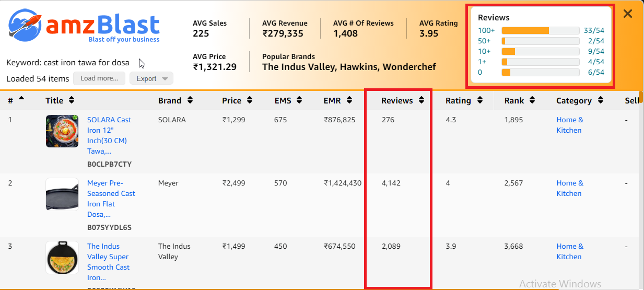This screenshot has height=290, width=644.
Task: Sort table by Rank column
Action: click(x=533, y=100)
